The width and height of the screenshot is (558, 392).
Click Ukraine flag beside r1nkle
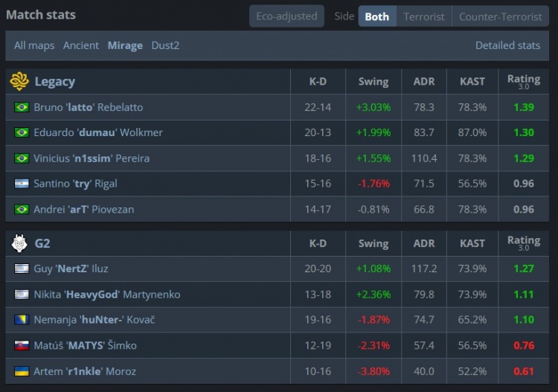22,371
